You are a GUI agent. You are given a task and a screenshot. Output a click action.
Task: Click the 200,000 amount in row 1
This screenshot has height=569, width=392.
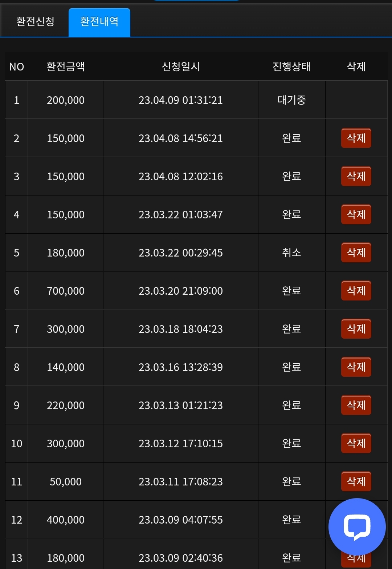pyautogui.click(x=66, y=100)
